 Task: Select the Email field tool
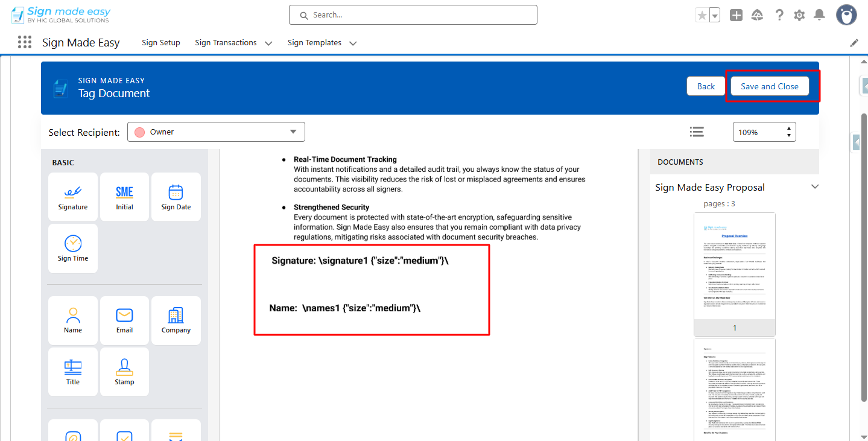(x=124, y=320)
